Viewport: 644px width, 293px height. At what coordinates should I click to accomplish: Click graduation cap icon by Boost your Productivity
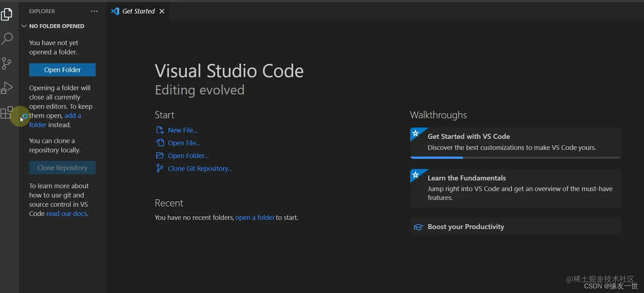[x=418, y=227]
